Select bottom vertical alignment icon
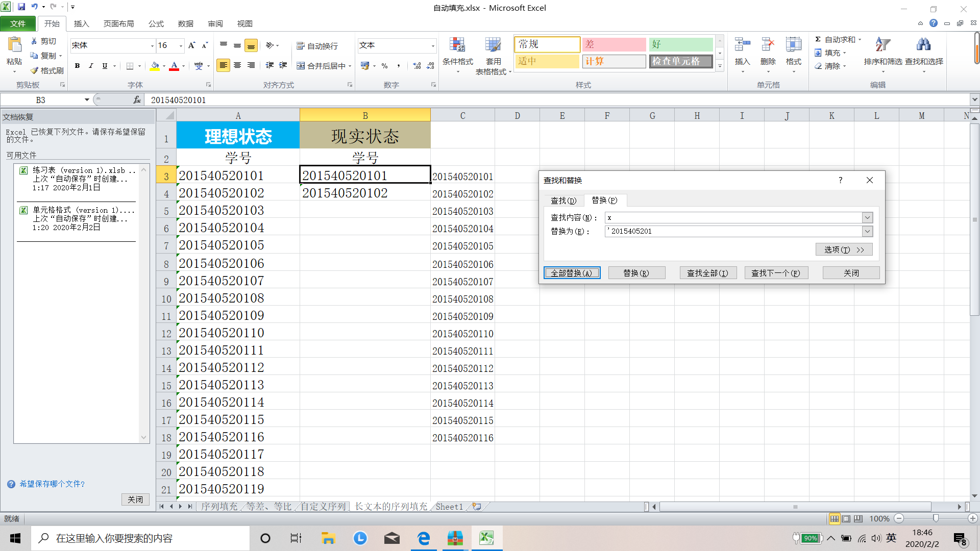Image resolution: width=980 pixels, height=551 pixels. click(251, 45)
